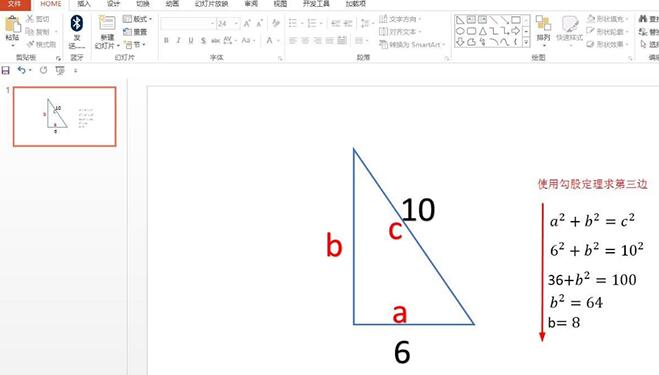This screenshot has height=375, width=659.
Task: Open Convert to SmartArt dropdown
Action: click(x=412, y=44)
